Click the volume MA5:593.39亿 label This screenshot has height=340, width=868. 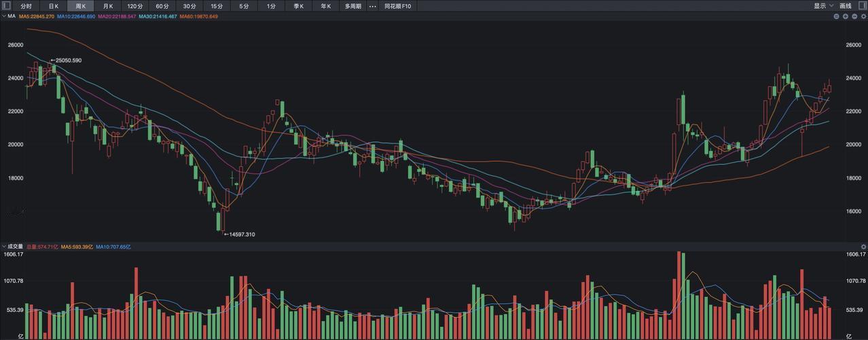[x=77, y=247]
